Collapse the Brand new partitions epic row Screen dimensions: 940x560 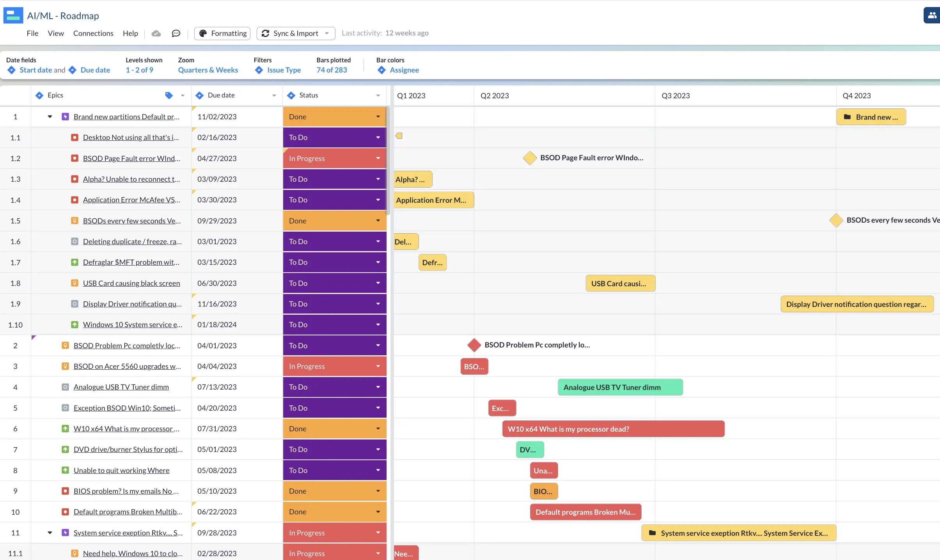pyautogui.click(x=50, y=117)
